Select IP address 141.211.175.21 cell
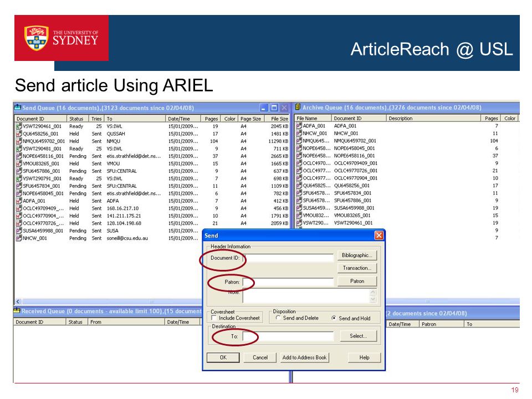The height and width of the screenshot is (399, 532). tap(124, 216)
